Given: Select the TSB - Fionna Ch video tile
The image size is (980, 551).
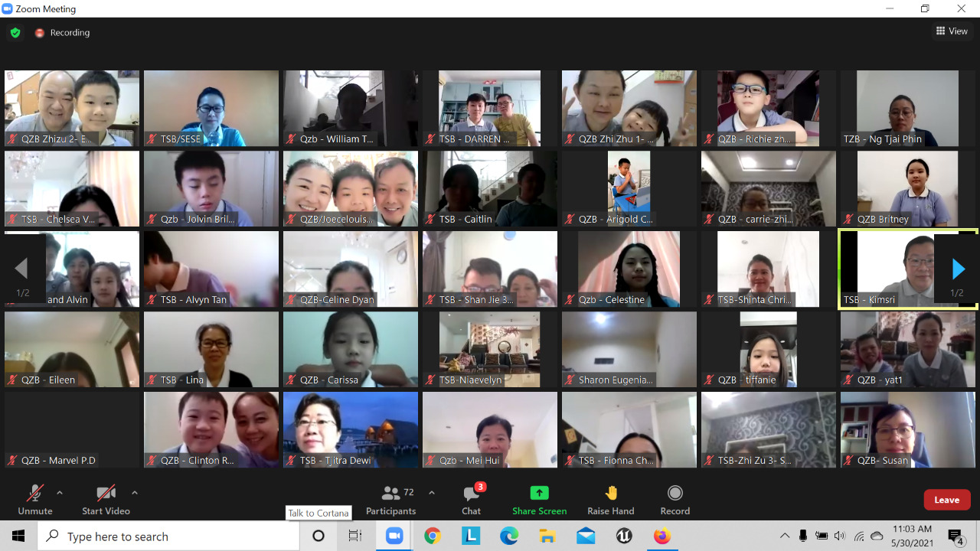Looking at the screenshot, I should 629,430.
